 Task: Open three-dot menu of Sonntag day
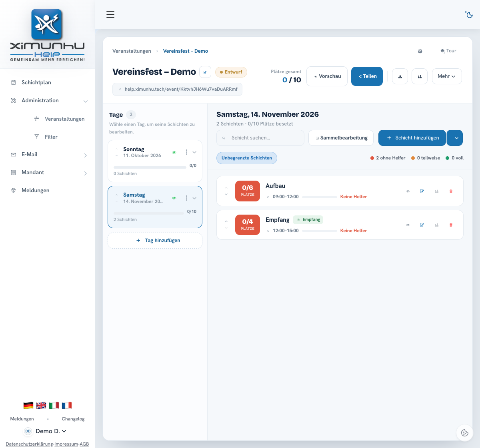coord(186,152)
